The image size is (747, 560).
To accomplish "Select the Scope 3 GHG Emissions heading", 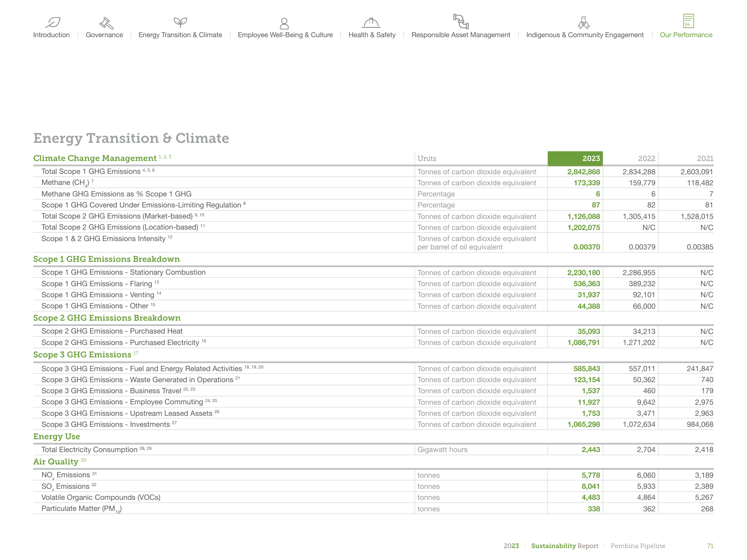I will [x=82, y=355].
